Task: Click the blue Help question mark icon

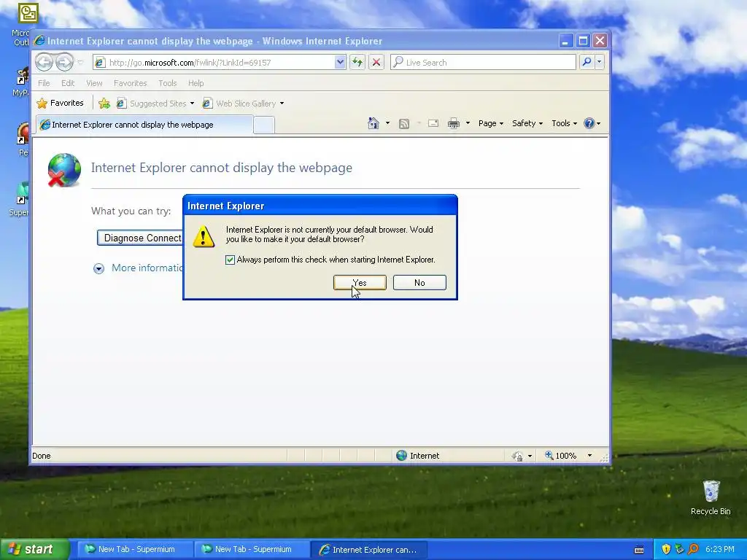Action: coord(589,123)
